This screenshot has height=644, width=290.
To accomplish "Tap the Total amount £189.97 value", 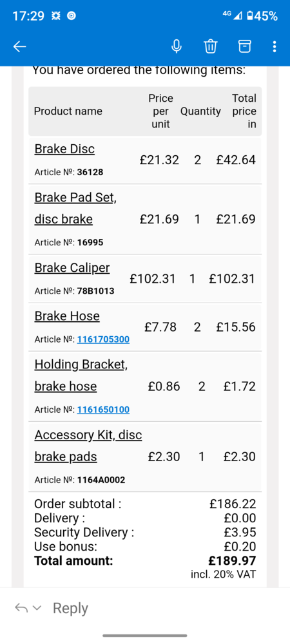I will (x=233, y=561).
